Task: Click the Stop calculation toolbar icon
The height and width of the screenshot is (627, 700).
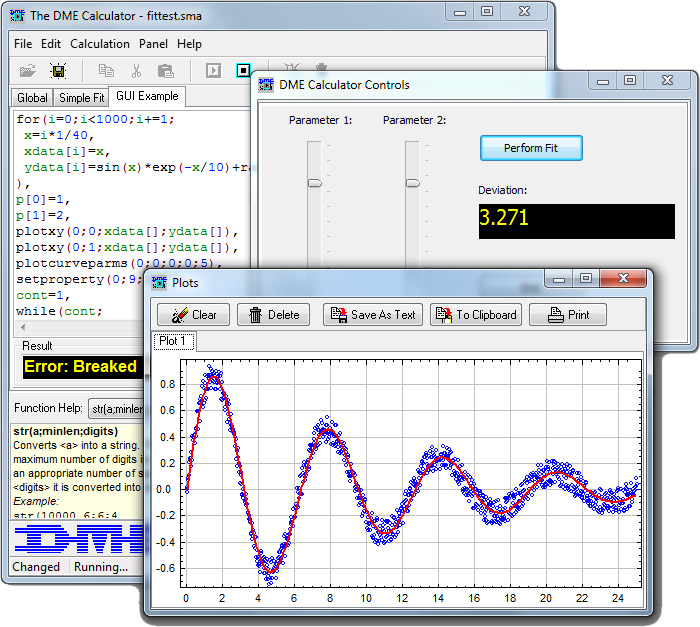Action: (x=243, y=71)
